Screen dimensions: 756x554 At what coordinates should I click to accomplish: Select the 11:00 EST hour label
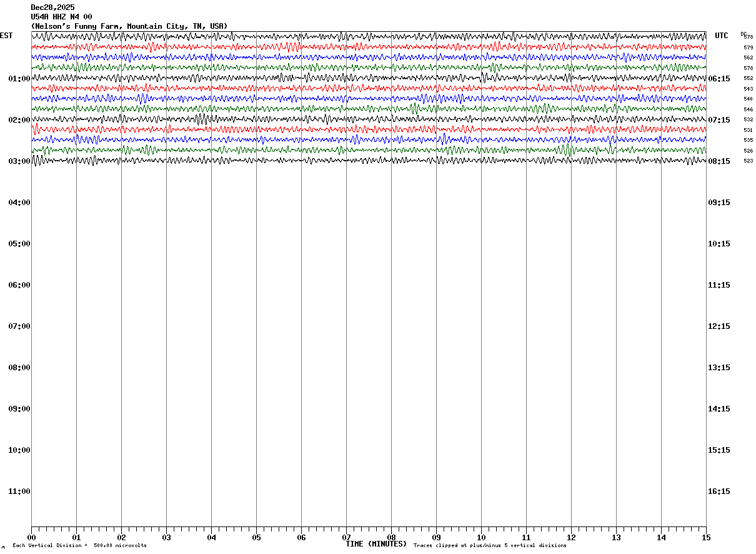point(19,491)
